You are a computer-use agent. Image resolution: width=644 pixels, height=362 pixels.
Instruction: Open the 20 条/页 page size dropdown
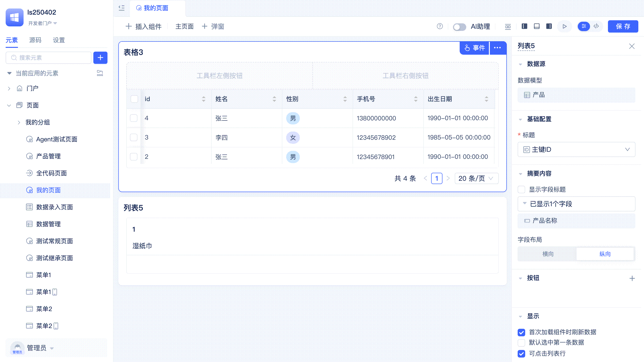click(476, 178)
